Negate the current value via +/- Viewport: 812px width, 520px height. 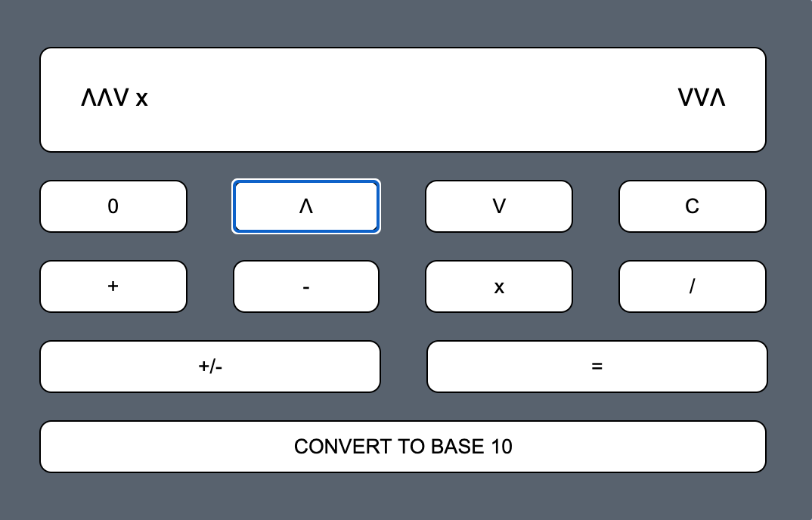210,366
